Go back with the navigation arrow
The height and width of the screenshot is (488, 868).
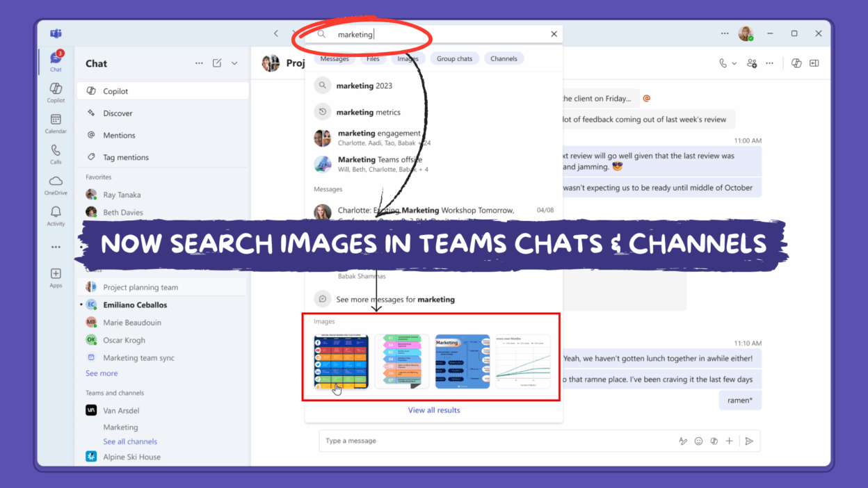276,33
